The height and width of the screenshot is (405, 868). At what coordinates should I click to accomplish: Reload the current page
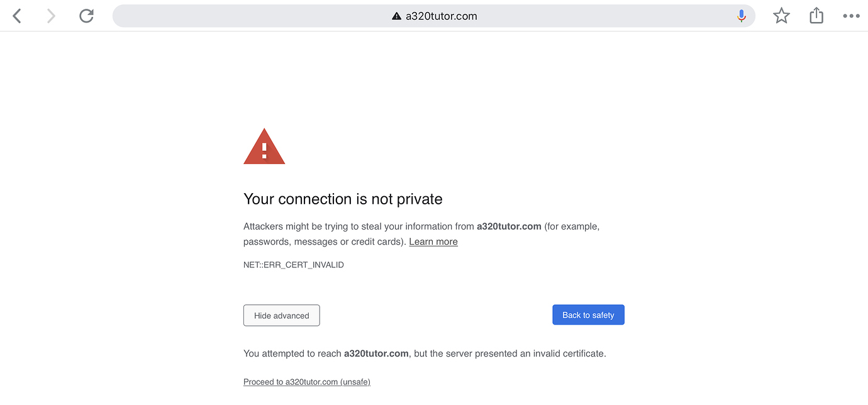tap(86, 16)
